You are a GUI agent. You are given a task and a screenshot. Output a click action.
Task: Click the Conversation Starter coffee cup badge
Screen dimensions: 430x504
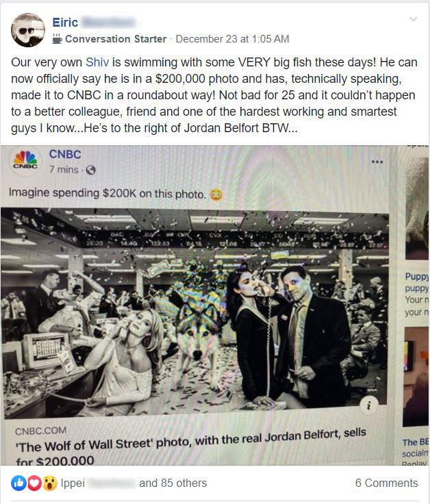(57, 38)
